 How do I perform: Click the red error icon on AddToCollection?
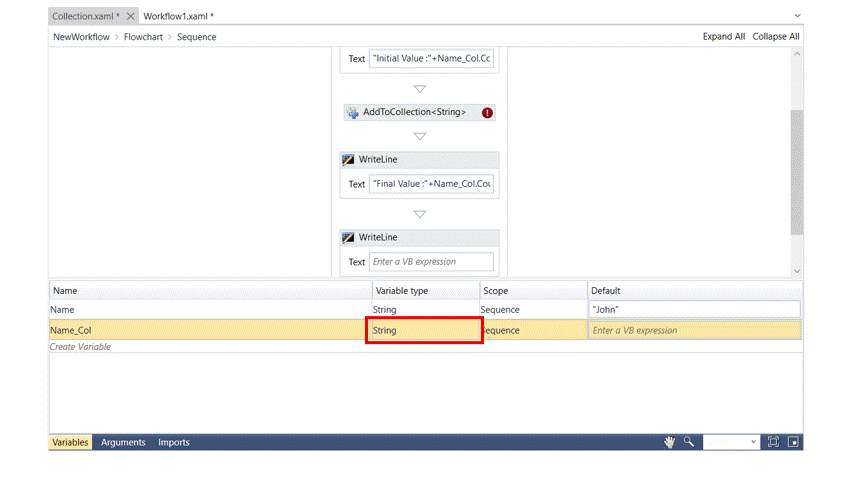[487, 113]
